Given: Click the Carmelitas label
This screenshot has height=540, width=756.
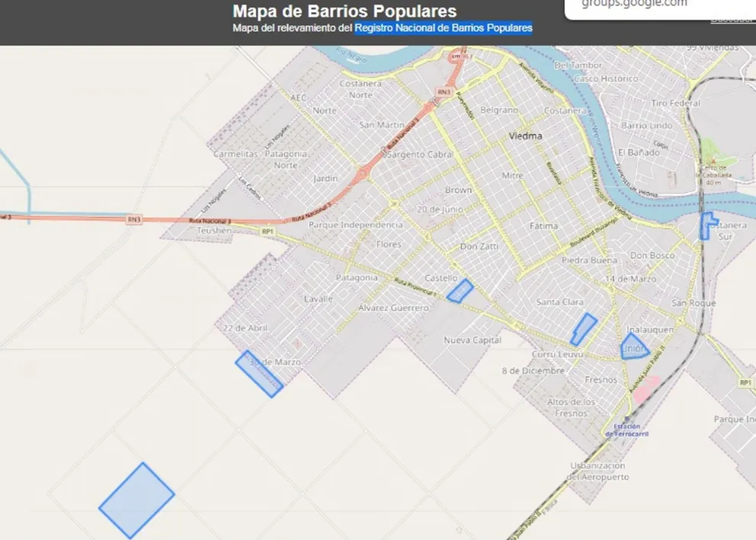Looking at the screenshot, I should 235,154.
